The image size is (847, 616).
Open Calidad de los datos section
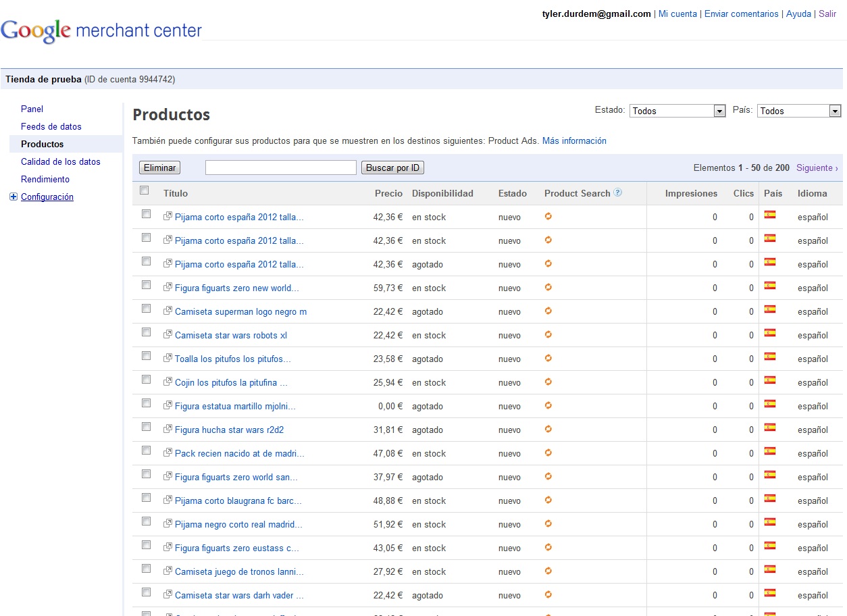point(61,161)
